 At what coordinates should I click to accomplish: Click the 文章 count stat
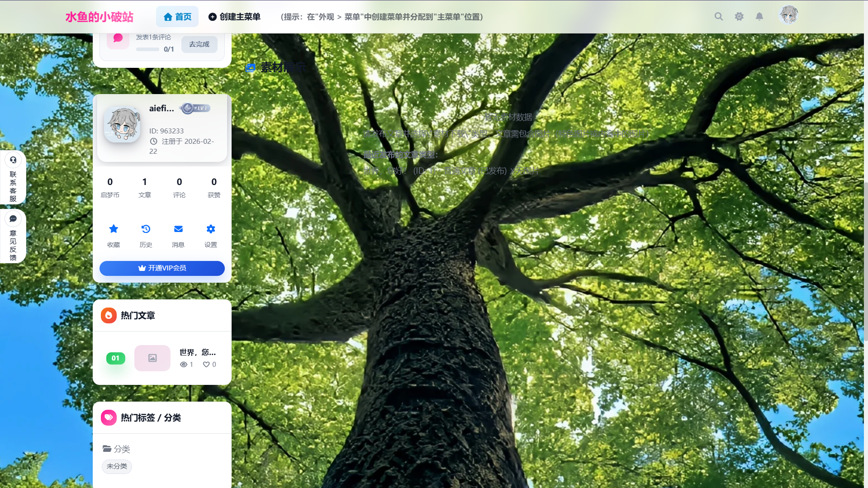[145, 187]
